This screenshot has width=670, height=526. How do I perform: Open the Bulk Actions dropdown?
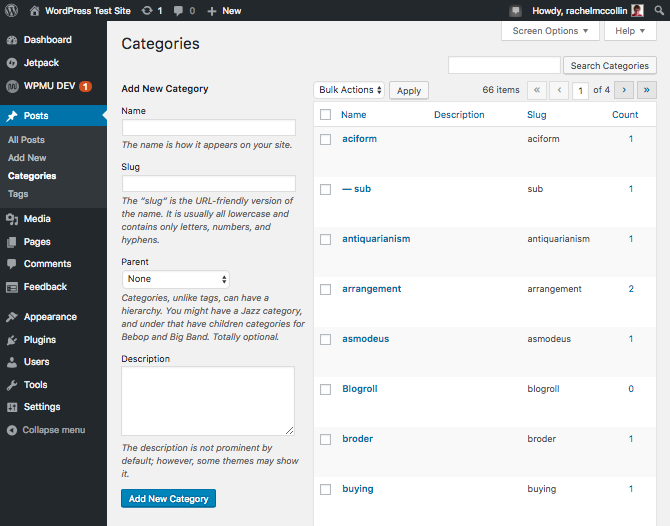[349, 90]
